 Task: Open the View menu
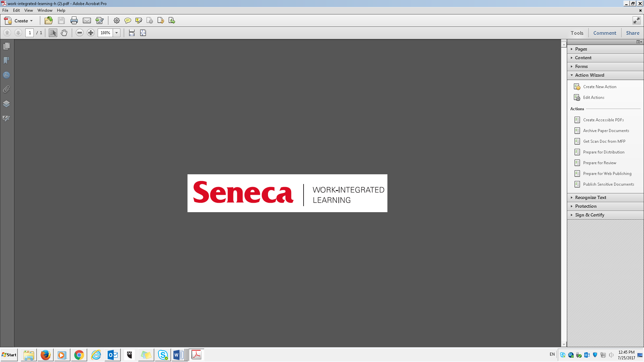29,10
